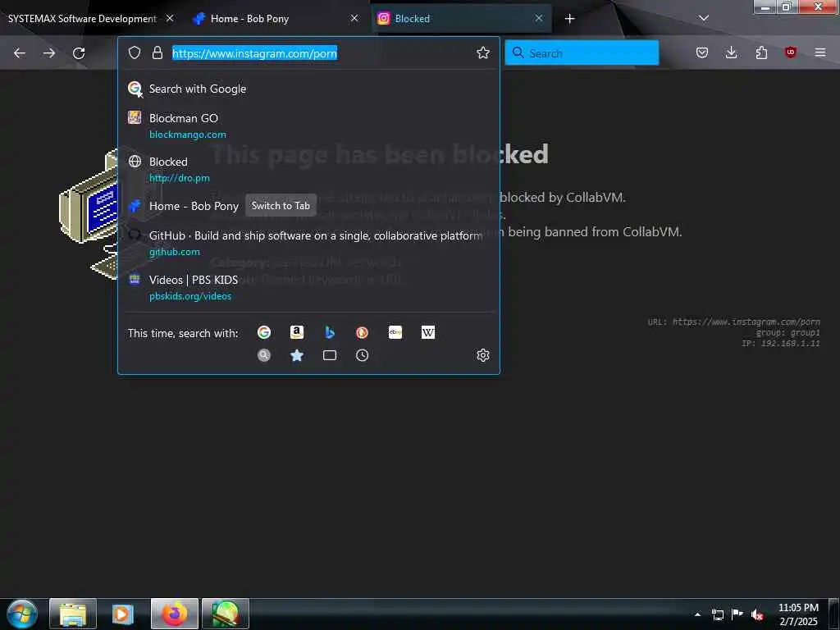Close the Blocked tab
Screen dimensions: 840x630
pos(539,18)
